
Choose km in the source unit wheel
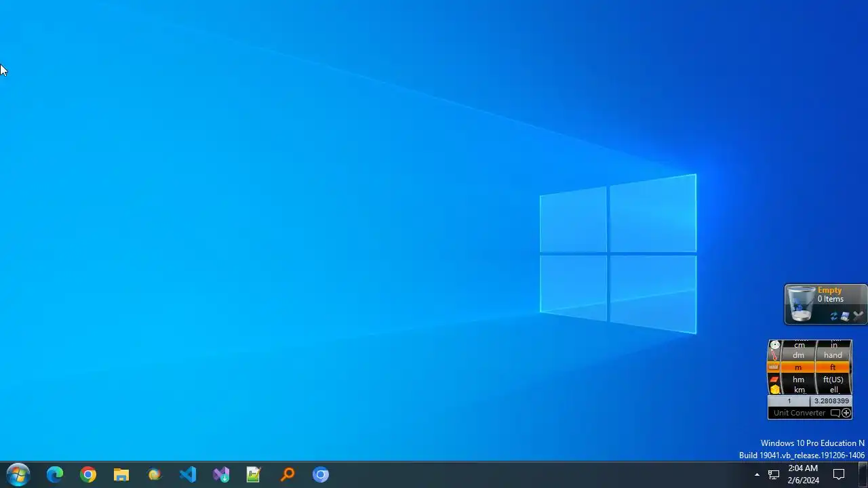pyautogui.click(x=799, y=390)
